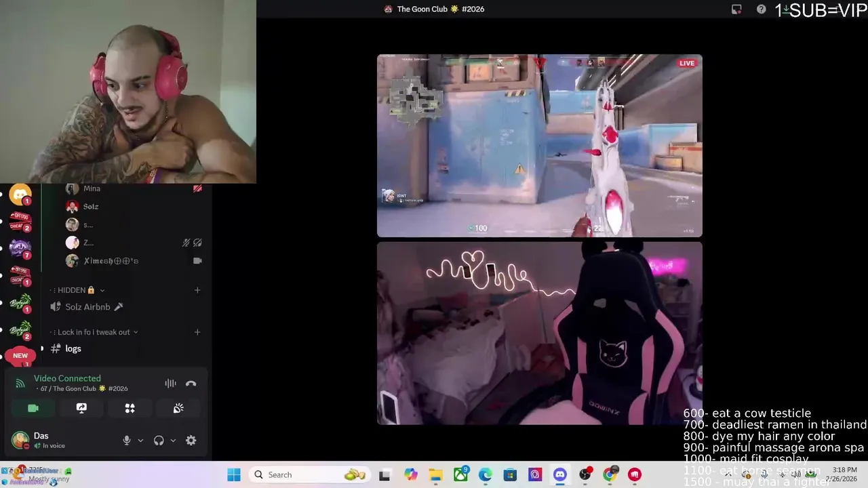Switch to Discord taskbar icon
868x488 pixels.
560,474
